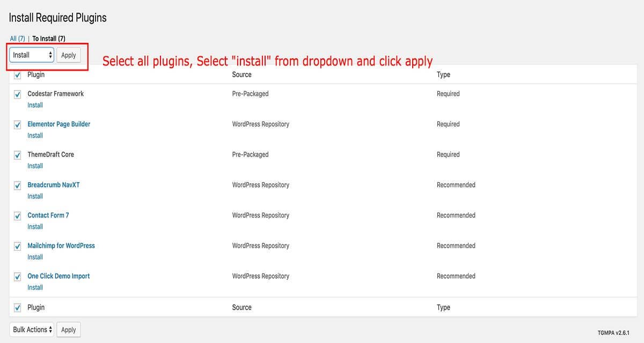Click WordPress Repository in Contact Form 7 row

[261, 215]
